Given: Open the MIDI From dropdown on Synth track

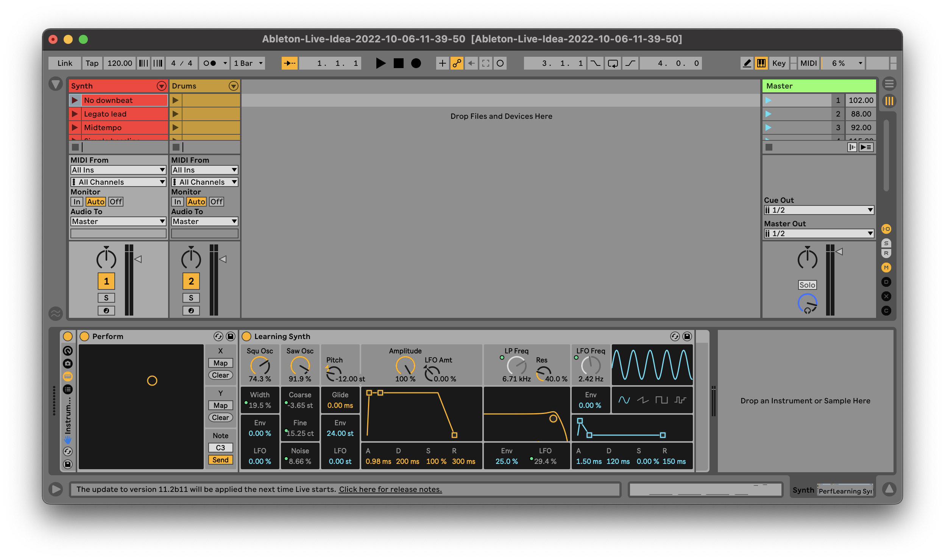Looking at the screenshot, I should 118,170.
